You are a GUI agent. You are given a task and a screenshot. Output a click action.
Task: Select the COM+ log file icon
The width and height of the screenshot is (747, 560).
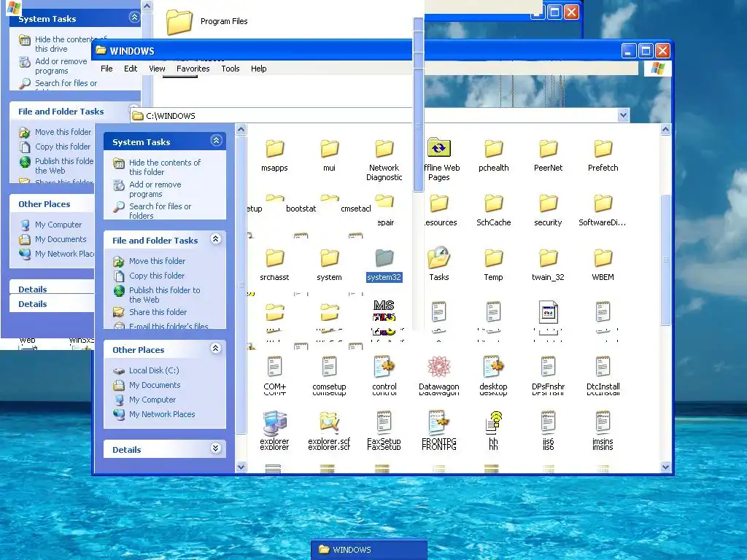pyautogui.click(x=274, y=367)
